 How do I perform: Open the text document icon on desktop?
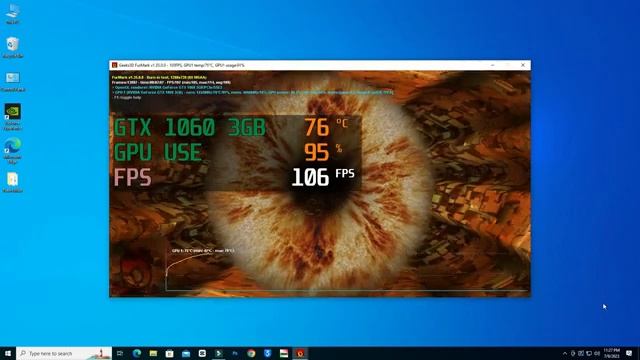pos(13,182)
